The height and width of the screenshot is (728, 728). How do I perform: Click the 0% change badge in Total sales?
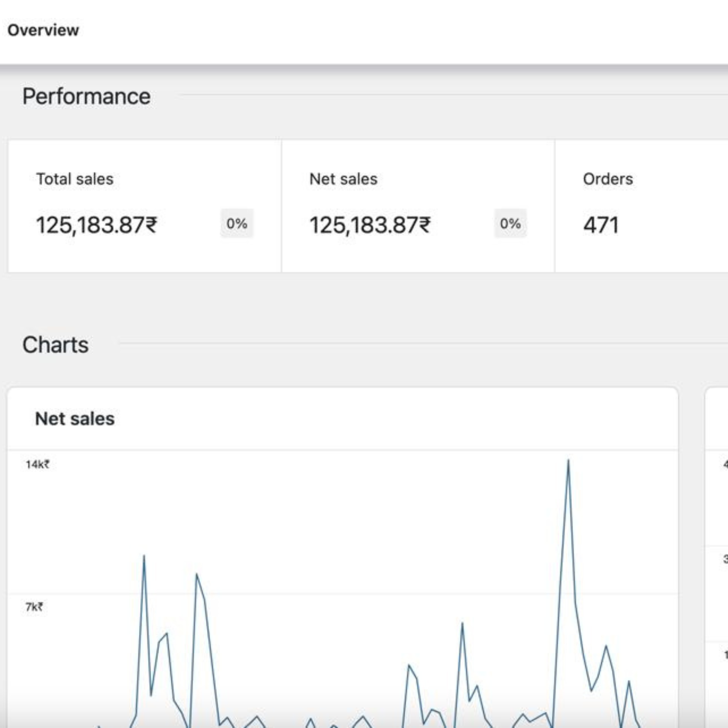pos(237,223)
